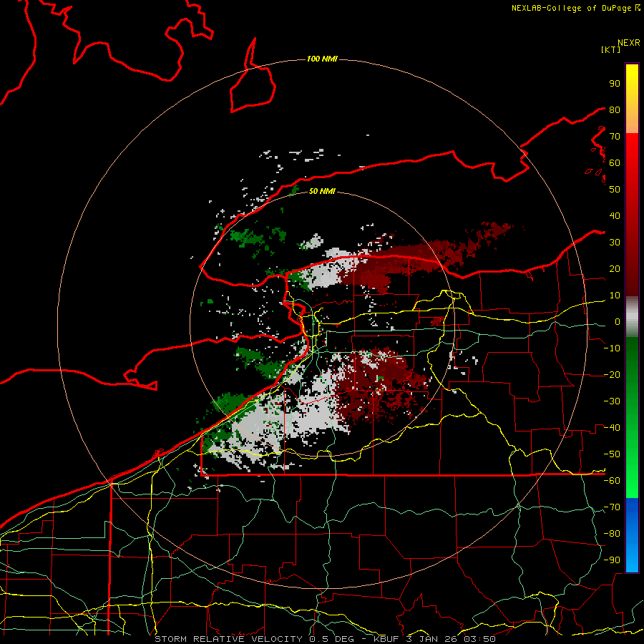Click the 0 tick label on the scale
The image size is (644, 644).
[x=618, y=321]
